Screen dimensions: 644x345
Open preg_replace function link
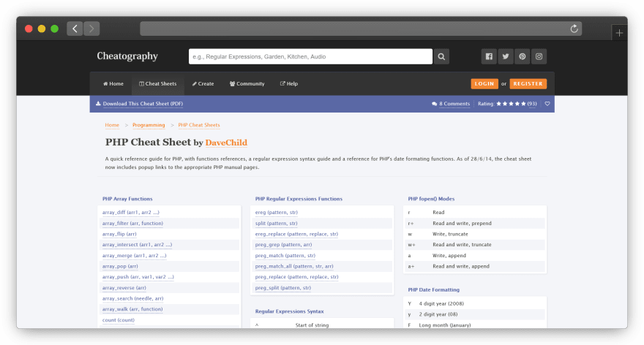pyautogui.click(x=296, y=277)
